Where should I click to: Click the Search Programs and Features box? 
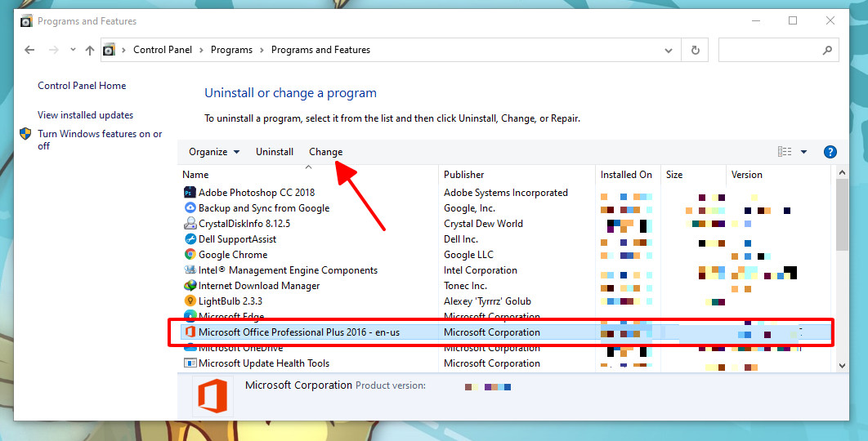pos(772,50)
